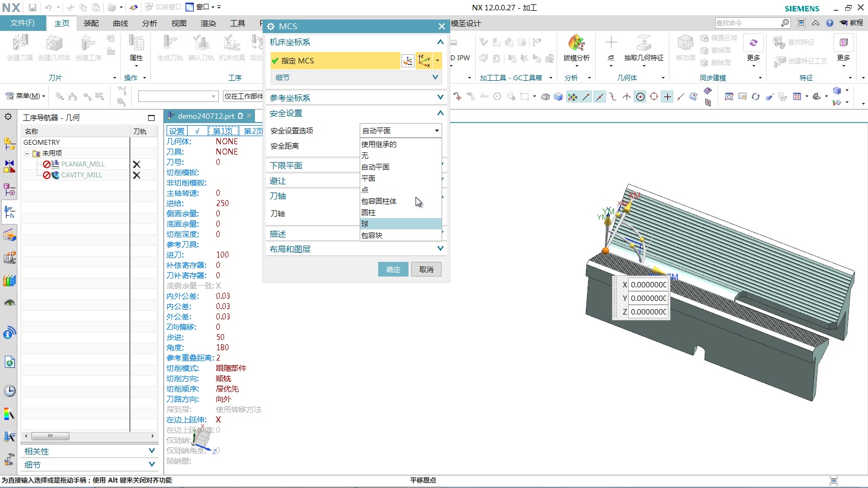Click the X coordinate input field
The height and width of the screenshot is (488, 868).
[x=648, y=285]
